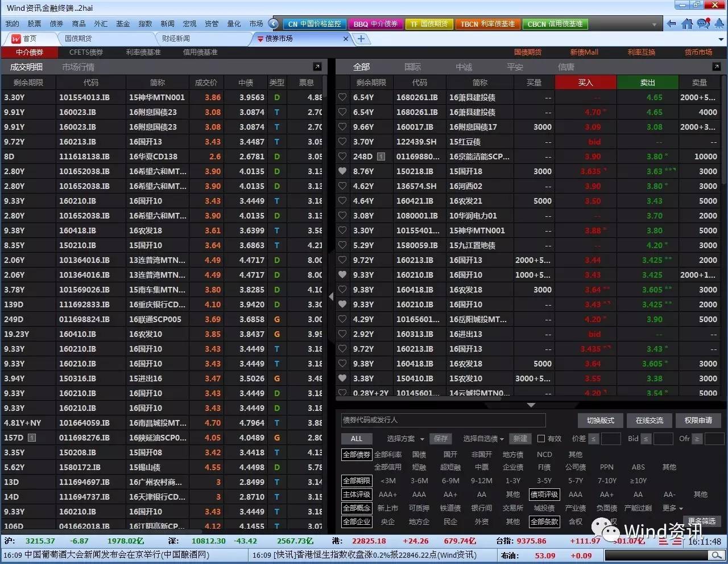Open 选择自选债 dropdown
The image size is (728, 564).
[x=484, y=439]
